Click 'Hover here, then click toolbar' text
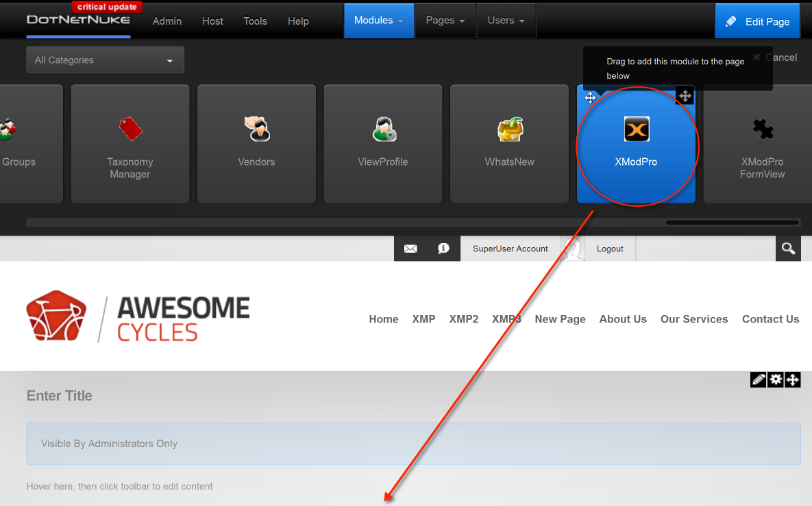This screenshot has height=506, width=812. [120, 486]
